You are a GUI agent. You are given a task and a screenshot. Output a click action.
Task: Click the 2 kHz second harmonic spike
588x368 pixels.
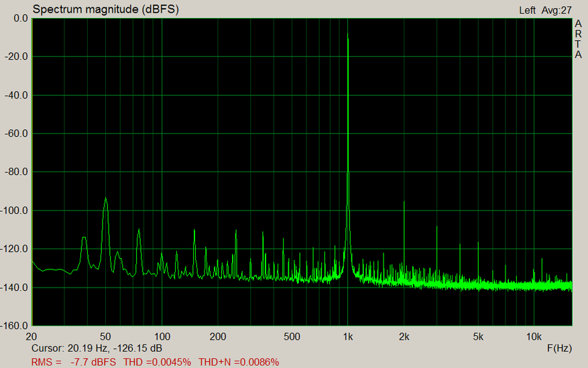click(404, 203)
